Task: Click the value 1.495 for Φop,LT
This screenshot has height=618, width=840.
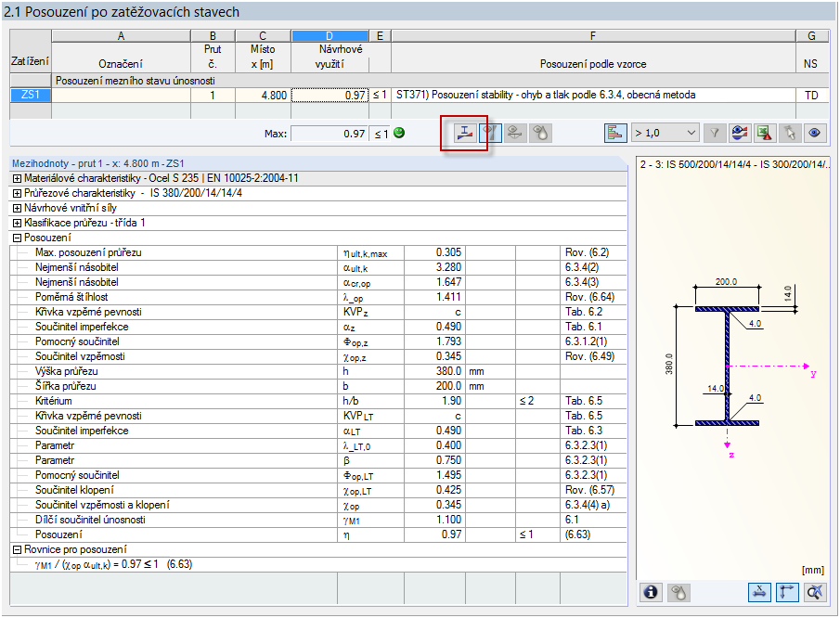Action: pyautogui.click(x=448, y=475)
